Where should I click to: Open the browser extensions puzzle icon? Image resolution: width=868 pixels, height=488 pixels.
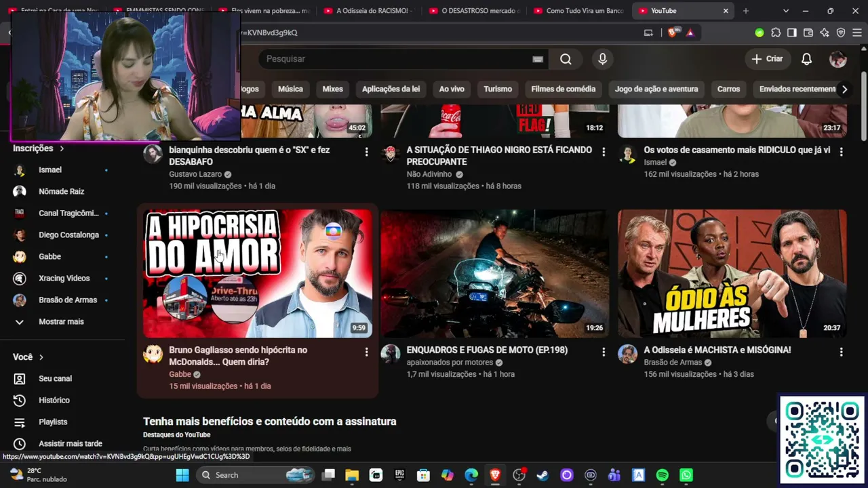point(776,33)
